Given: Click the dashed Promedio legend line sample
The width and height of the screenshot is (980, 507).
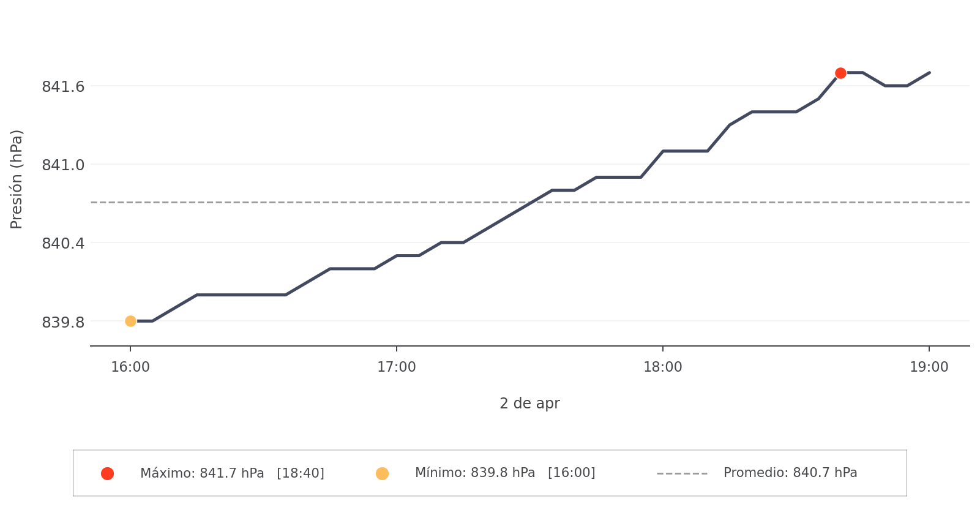Looking at the screenshot, I should (x=682, y=473).
